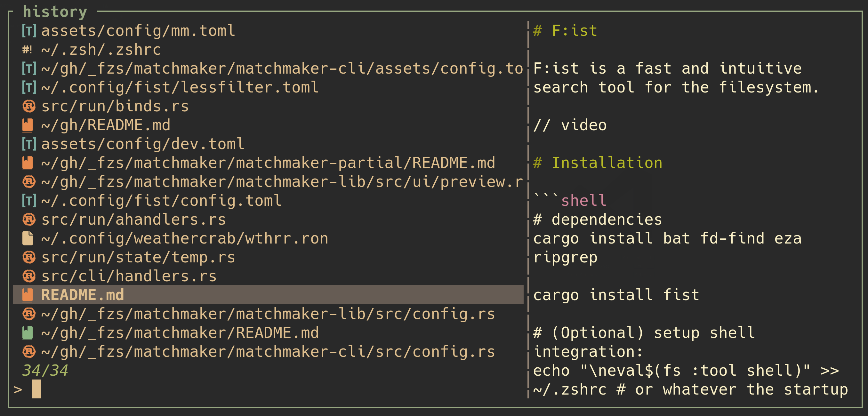Click 'cargo install bat fd-find eza' line
The height and width of the screenshot is (416, 868).
tap(668, 238)
